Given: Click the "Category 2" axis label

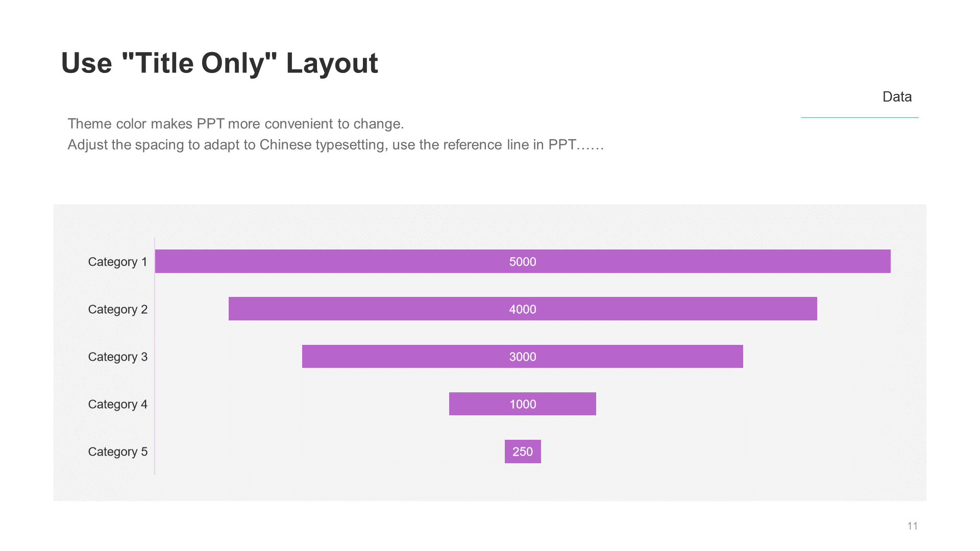Looking at the screenshot, I should [x=117, y=309].
